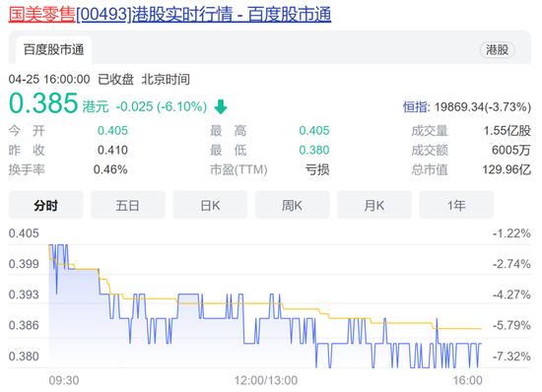Click the 恒指 index label

coord(416,106)
